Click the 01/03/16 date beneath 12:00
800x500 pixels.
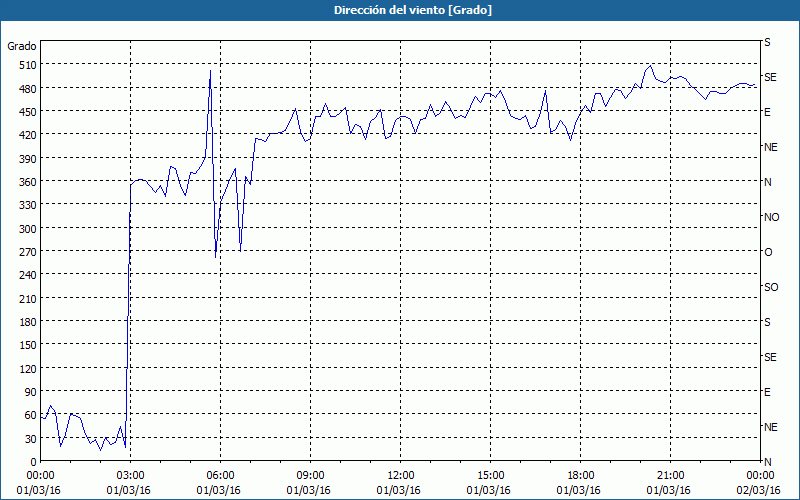pos(398,491)
